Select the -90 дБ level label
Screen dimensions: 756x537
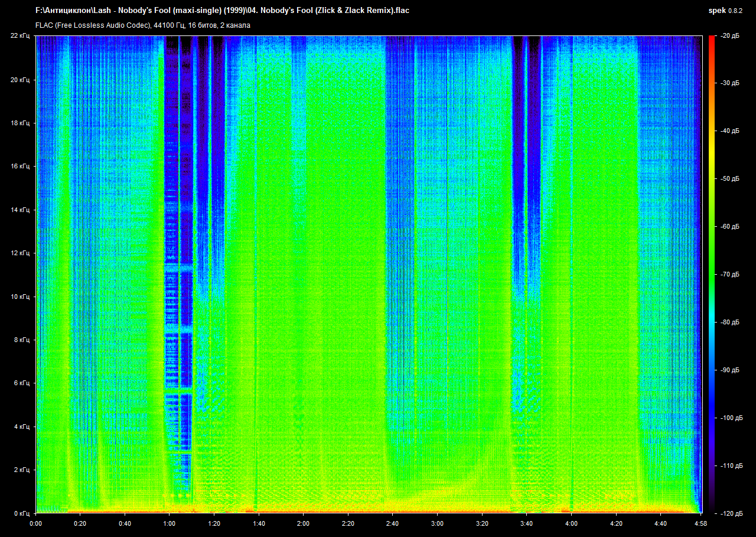coord(730,370)
